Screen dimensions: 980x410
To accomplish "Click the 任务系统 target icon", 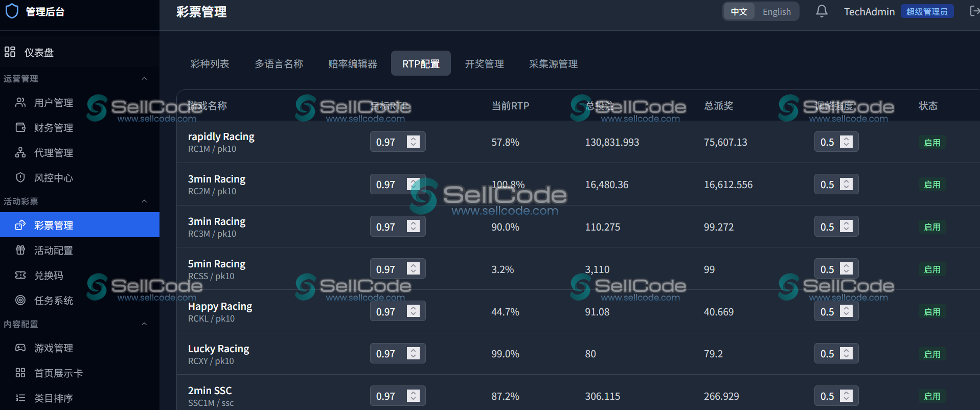I will coord(20,300).
